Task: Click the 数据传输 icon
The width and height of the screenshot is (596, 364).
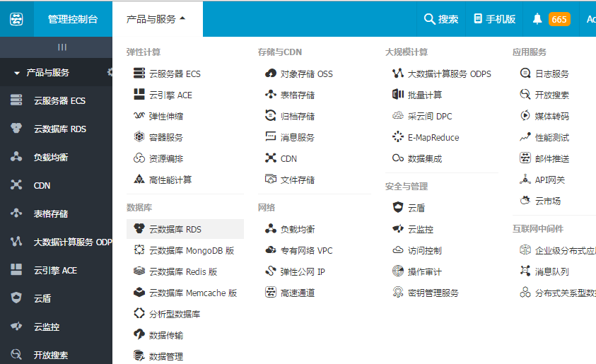Action: (139, 334)
